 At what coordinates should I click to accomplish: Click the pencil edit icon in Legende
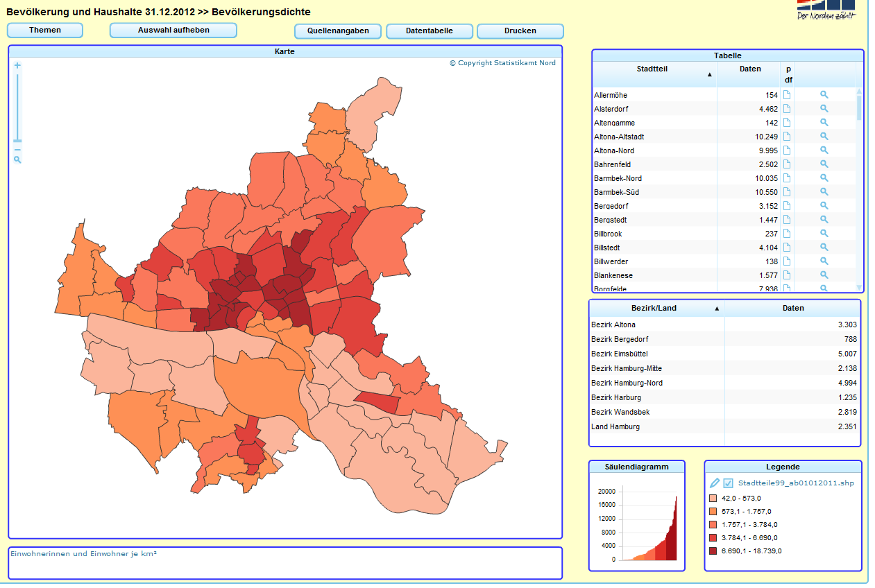pos(715,483)
